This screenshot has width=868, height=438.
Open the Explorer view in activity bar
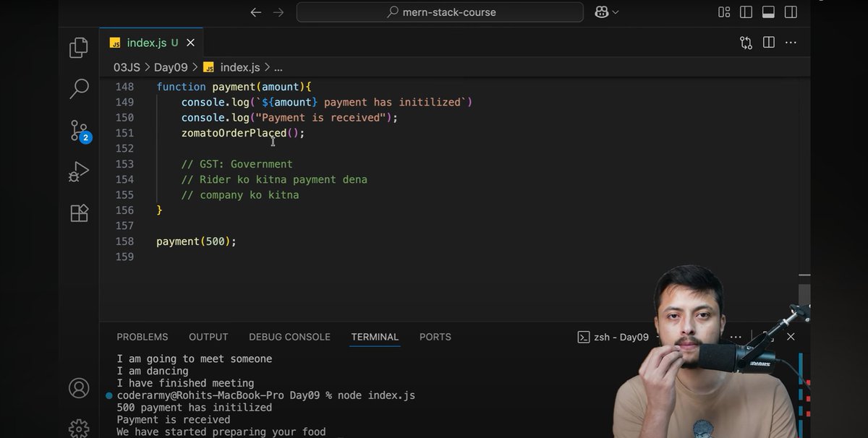78,48
